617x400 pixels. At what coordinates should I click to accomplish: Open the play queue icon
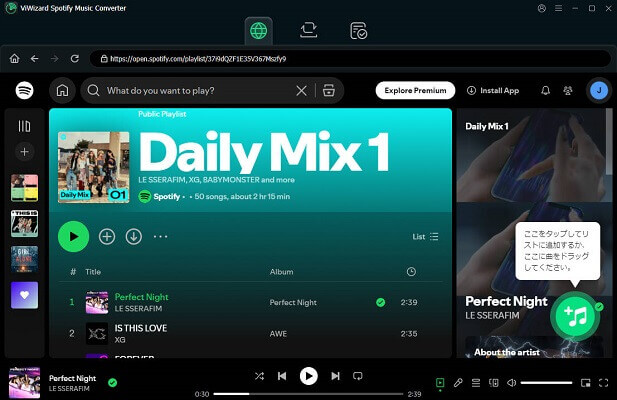coord(476,383)
